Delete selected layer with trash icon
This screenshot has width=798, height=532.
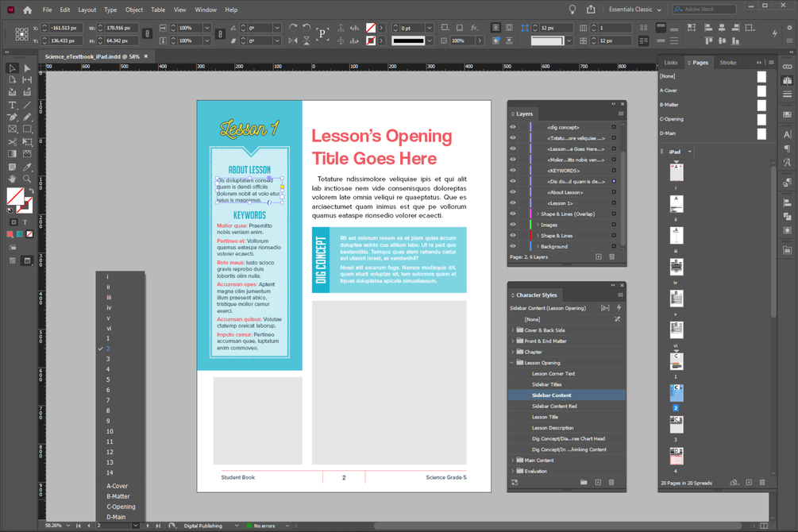(x=611, y=257)
